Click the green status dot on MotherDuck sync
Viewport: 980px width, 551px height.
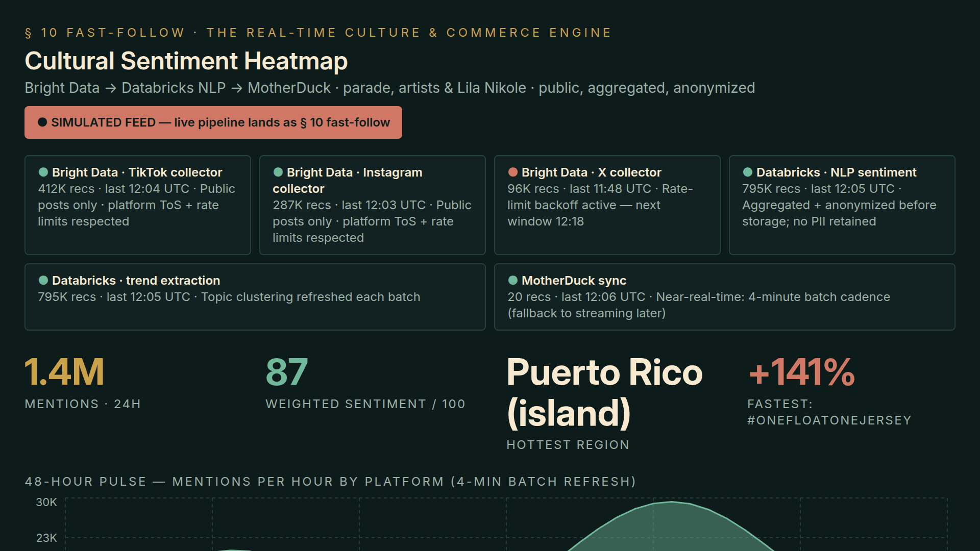pos(513,280)
